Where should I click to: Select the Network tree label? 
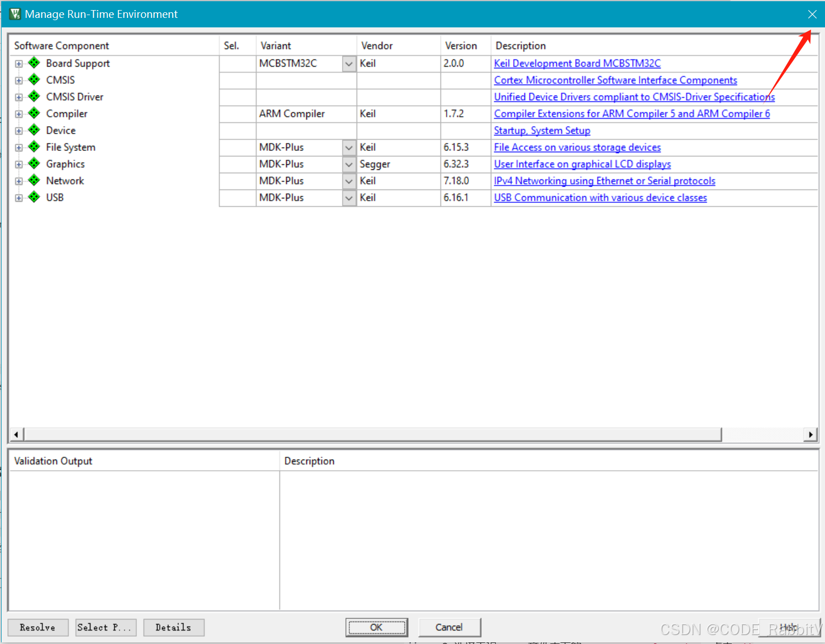tap(65, 181)
